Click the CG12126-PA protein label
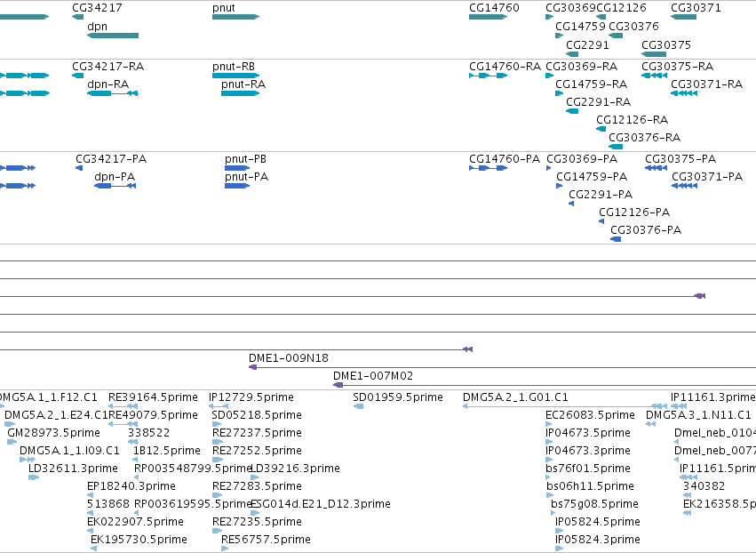 [634, 212]
